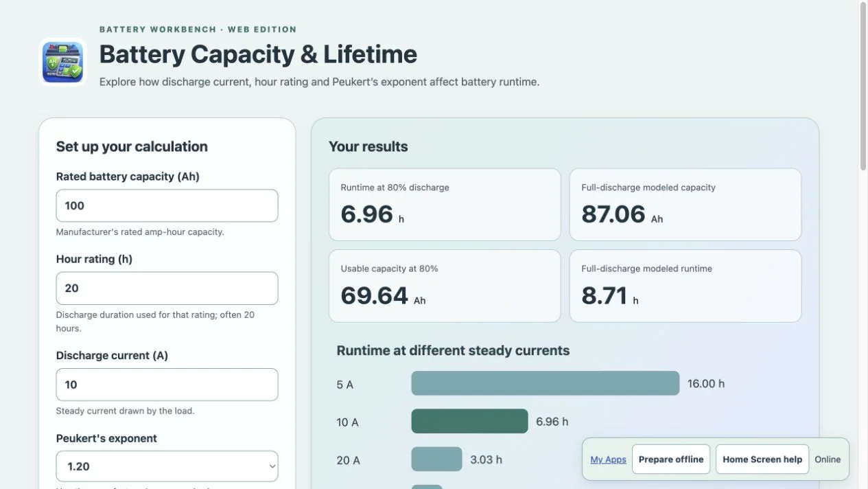The width and height of the screenshot is (868, 489).
Task: Click the 20 A runtime bar
Action: tap(436, 459)
